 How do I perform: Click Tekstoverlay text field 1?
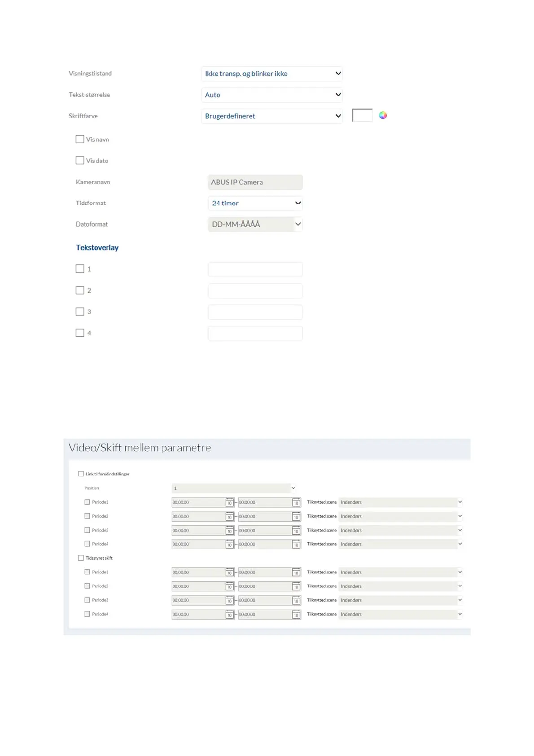[255, 269]
